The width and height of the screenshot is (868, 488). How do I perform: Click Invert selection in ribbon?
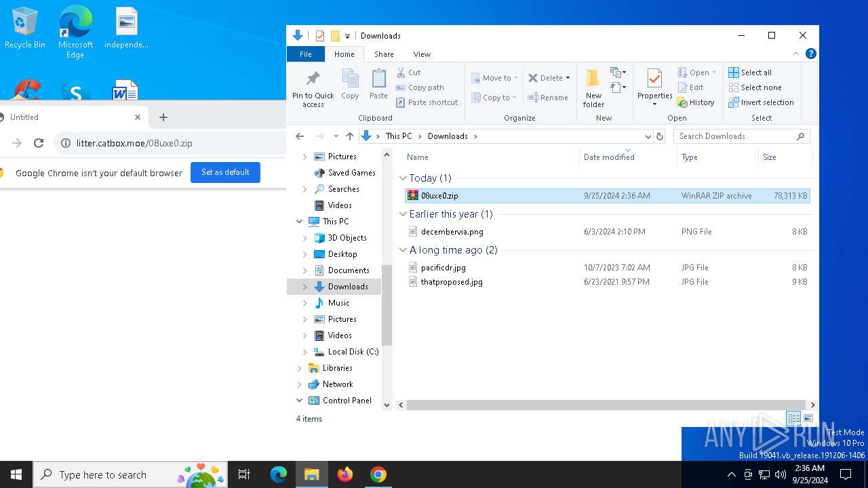coord(761,102)
